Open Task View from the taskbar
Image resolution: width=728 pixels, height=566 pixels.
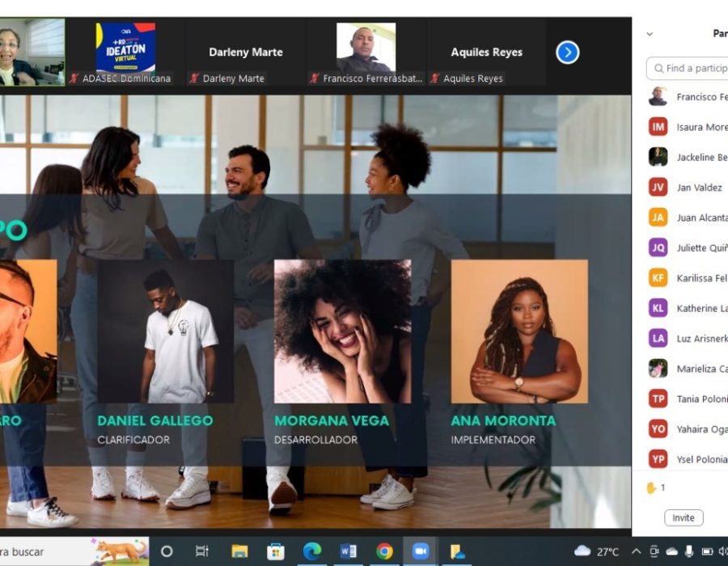[201, 549]
